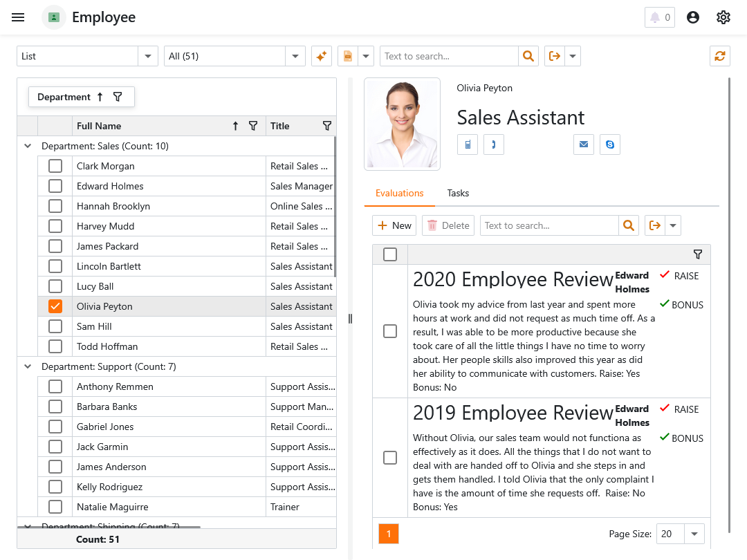Select the Evaluations tab
Image resolution: width=747 pixels, height=560 pixels.
coord(399,193)
